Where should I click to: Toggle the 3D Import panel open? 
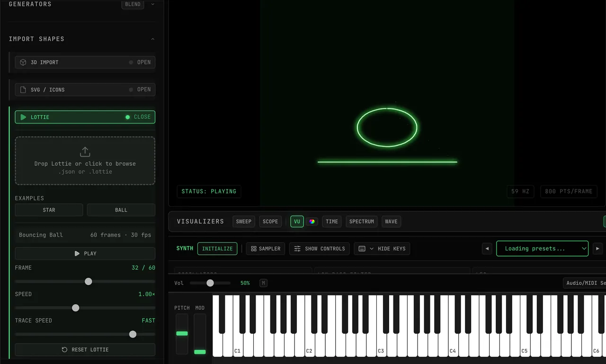tap(85, 62)
